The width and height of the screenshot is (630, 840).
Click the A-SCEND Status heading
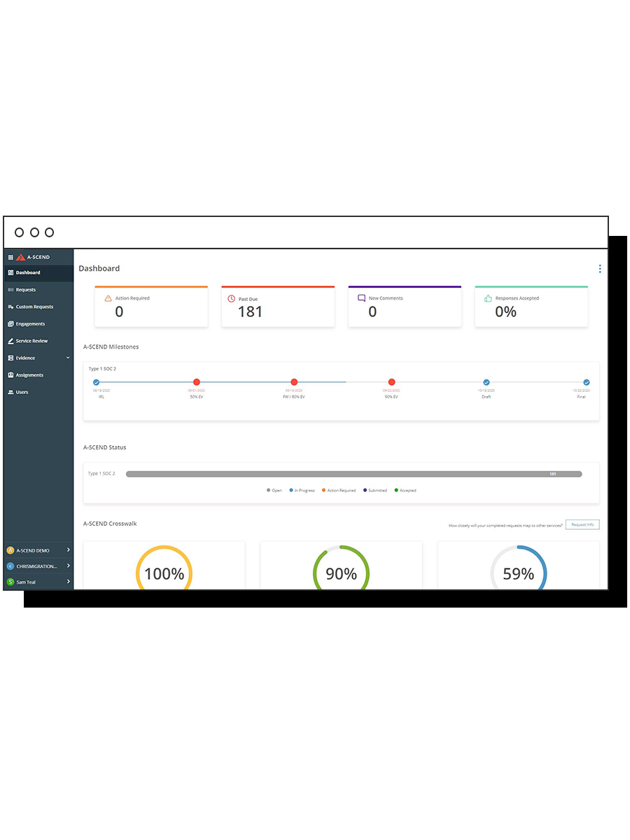(x=105, y=447)
